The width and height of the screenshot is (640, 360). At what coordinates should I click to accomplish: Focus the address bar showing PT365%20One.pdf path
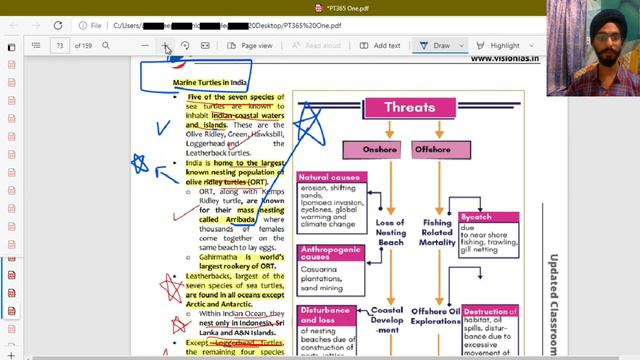coord(227,26)
